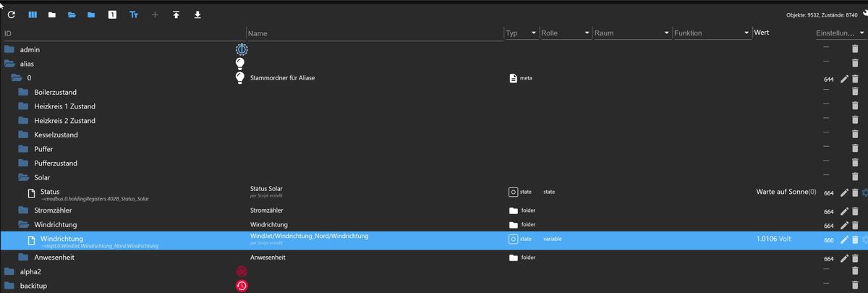Click trash icon in backitup row

tap(855, 286)
